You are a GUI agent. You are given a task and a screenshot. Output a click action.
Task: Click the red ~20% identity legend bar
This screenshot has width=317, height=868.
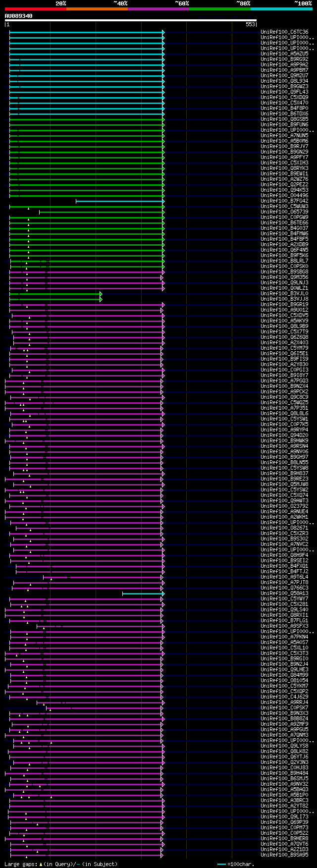(x=35, y=8)
